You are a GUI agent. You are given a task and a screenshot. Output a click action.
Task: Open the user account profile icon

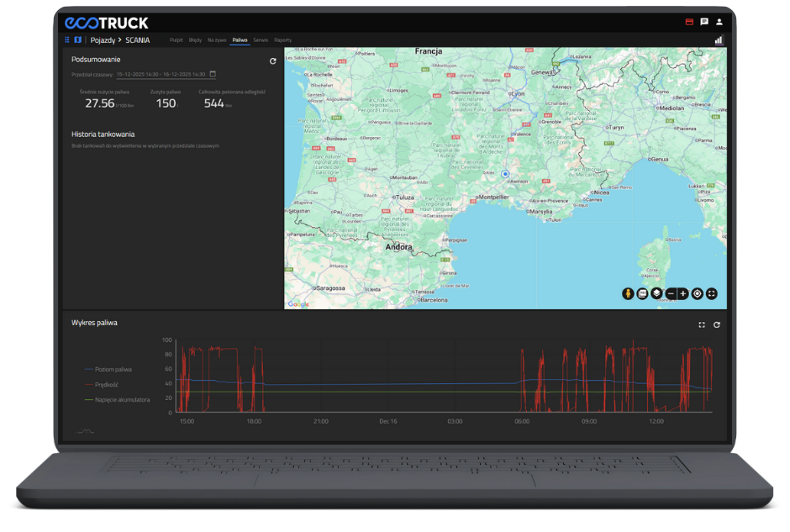(719, 22)
